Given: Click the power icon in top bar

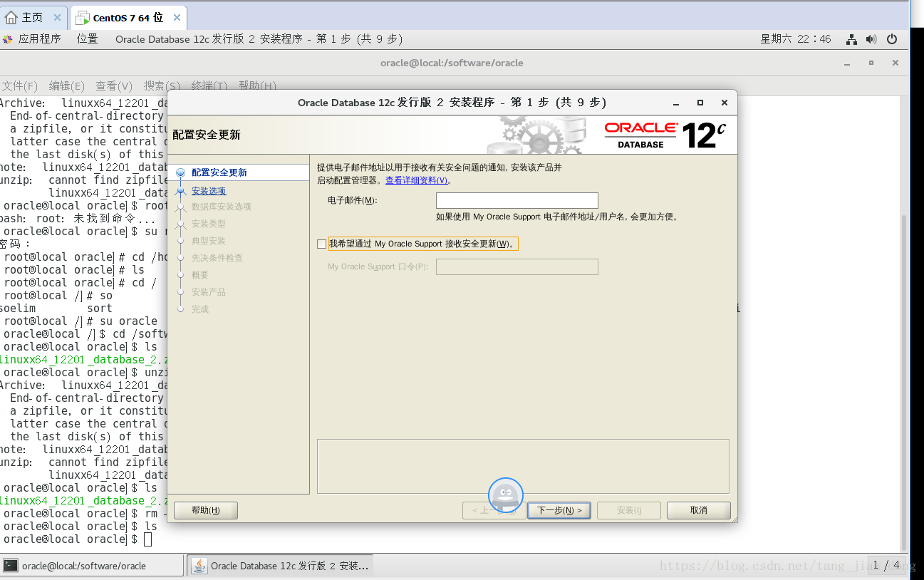Looking at the screenshot, I should point(891,39).
